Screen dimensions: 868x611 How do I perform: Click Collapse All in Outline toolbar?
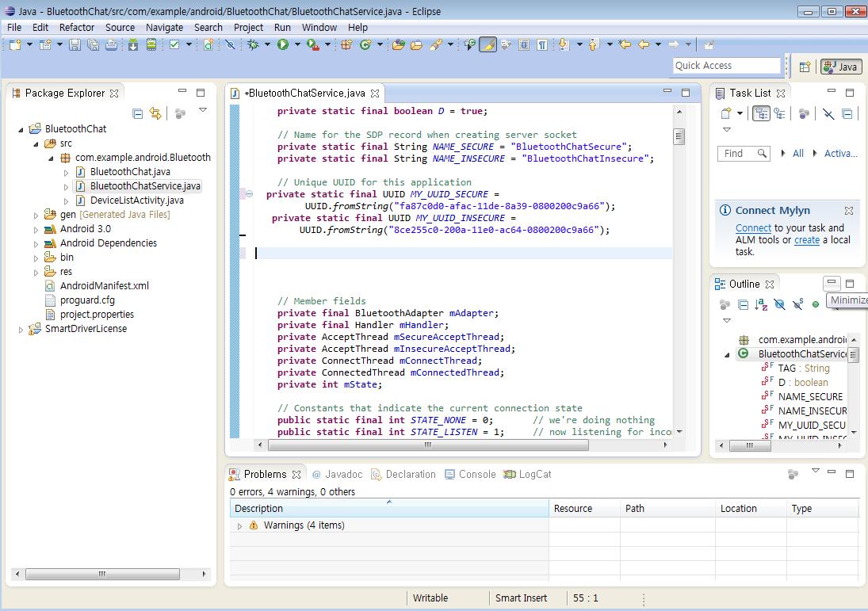click(x=744, y=304)
